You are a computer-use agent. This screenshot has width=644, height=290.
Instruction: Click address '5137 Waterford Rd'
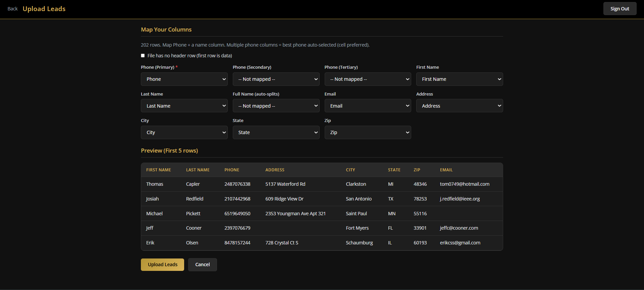(285, 184)
